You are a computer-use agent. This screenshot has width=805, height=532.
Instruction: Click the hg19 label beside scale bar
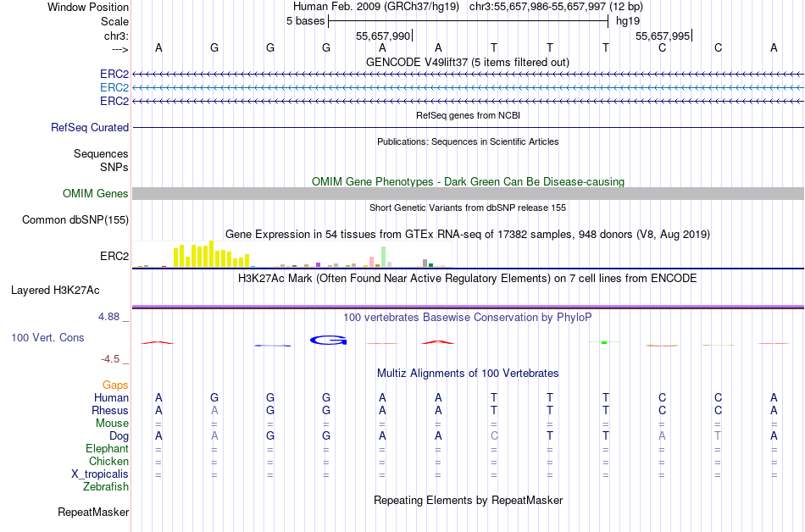[x=628, y=21]
